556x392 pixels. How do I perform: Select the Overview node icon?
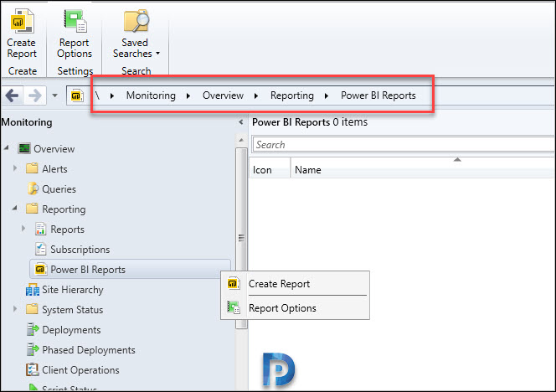[24, 148]
